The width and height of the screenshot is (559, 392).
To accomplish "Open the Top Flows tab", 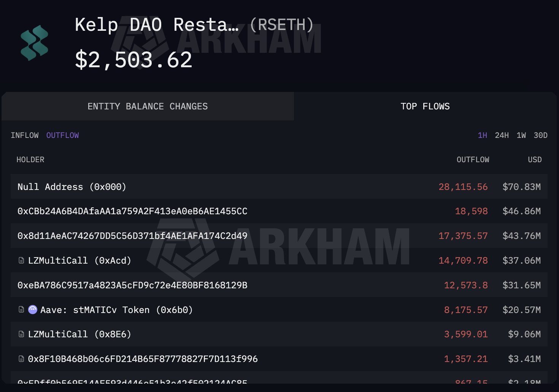I will click(x=425, y=106).
